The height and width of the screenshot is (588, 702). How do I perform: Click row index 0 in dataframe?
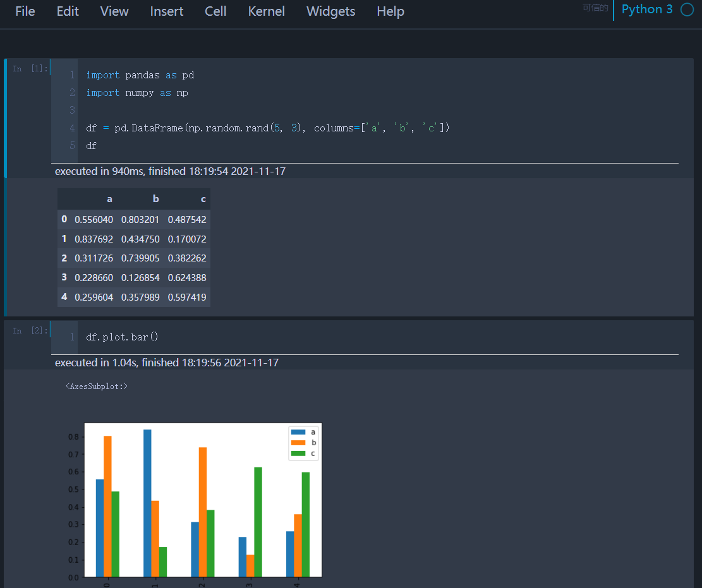(64, 219)
